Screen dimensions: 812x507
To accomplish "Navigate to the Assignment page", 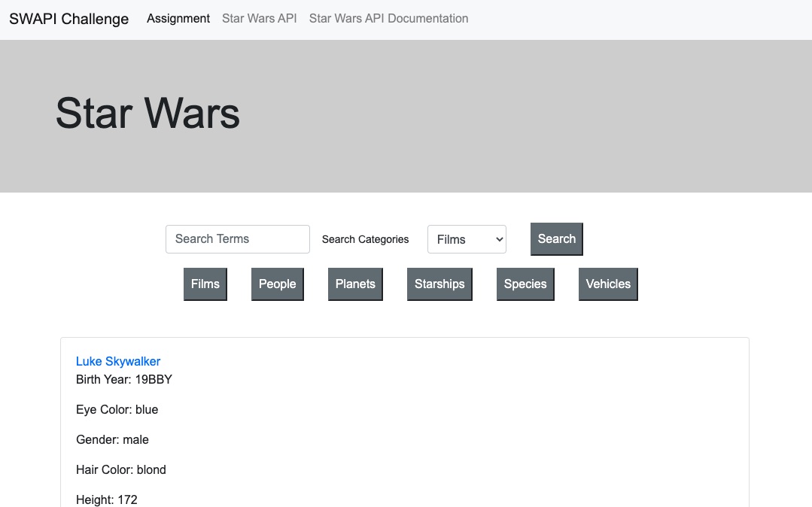I will [x=178, y=18].
